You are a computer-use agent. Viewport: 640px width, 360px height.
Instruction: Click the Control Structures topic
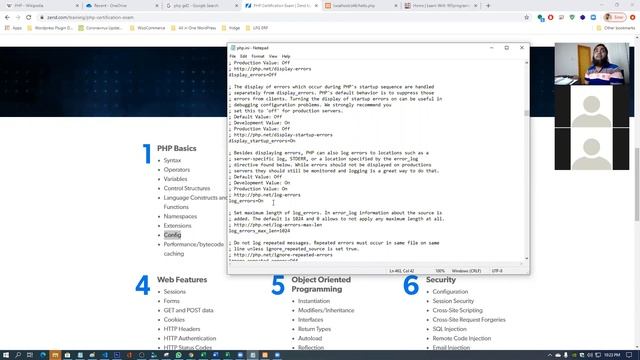pos(187,189)
